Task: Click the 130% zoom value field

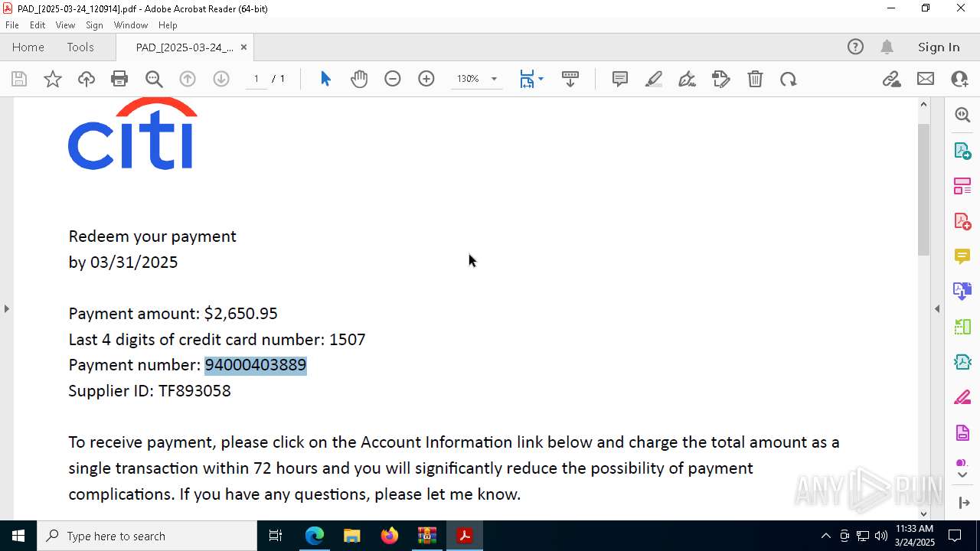Action: (x=468, y=79)
